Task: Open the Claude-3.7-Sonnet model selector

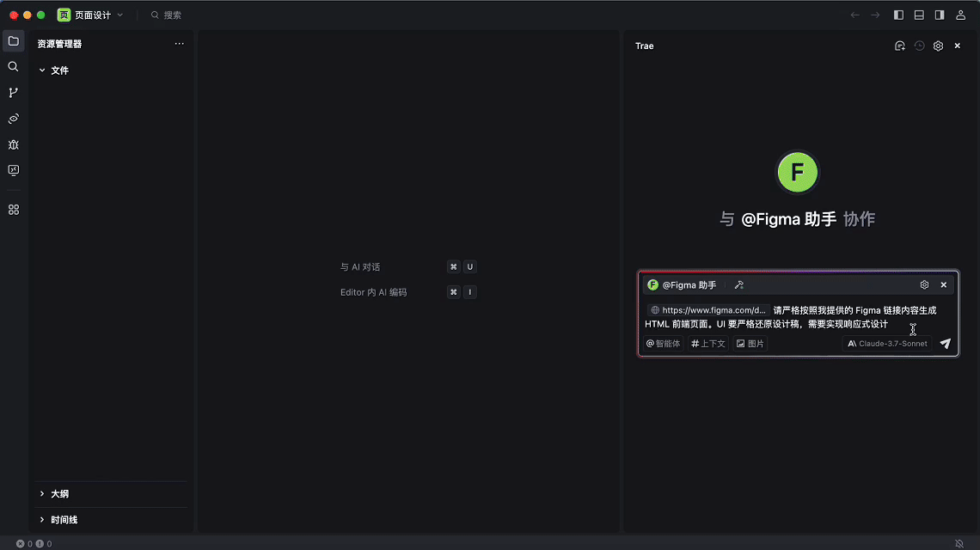Action: point(887,344)
